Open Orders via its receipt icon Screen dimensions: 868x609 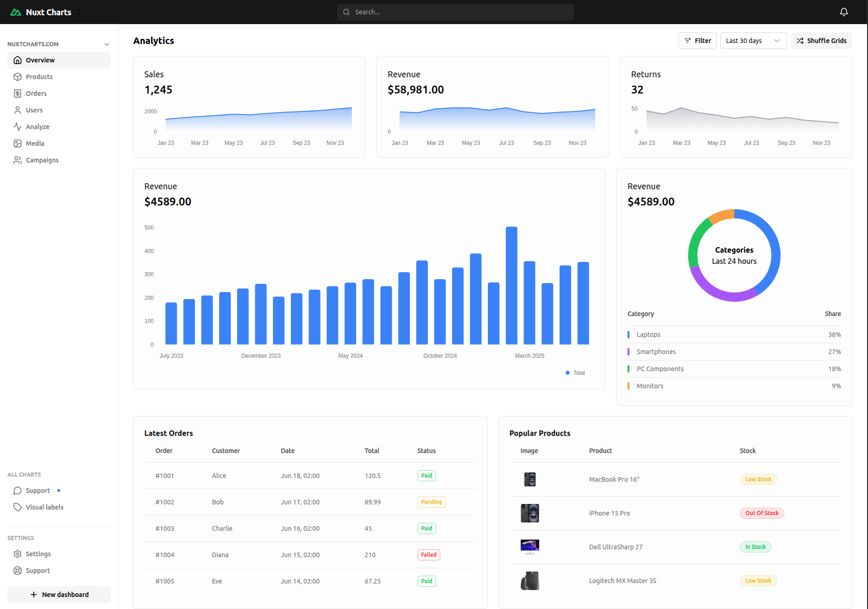(18, 93)
